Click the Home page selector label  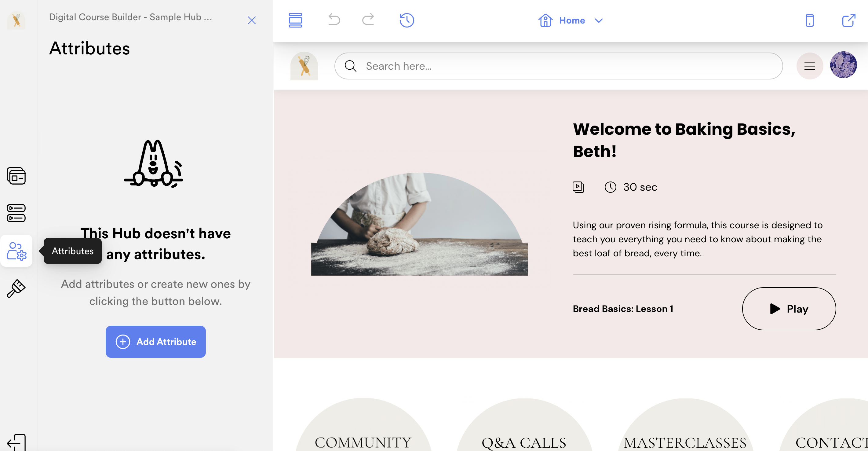(x=572, y=20)
